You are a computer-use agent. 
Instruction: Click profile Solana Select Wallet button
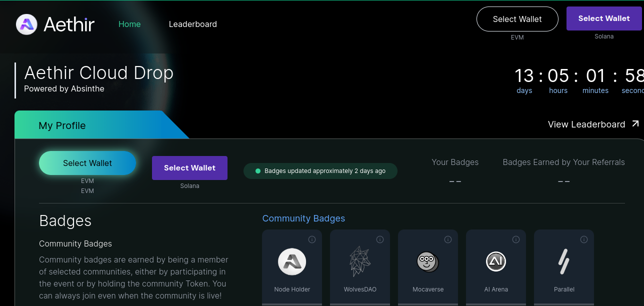coord(189,168)
